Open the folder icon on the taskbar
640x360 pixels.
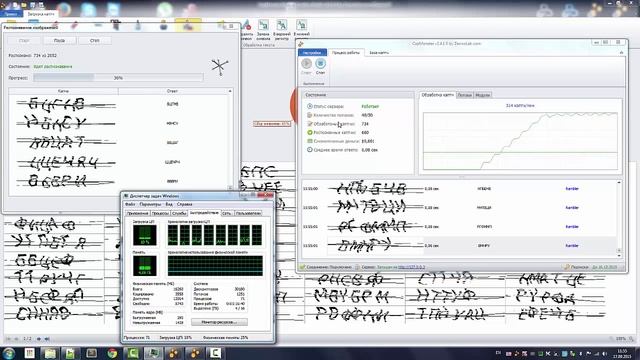tap(50, 353)
